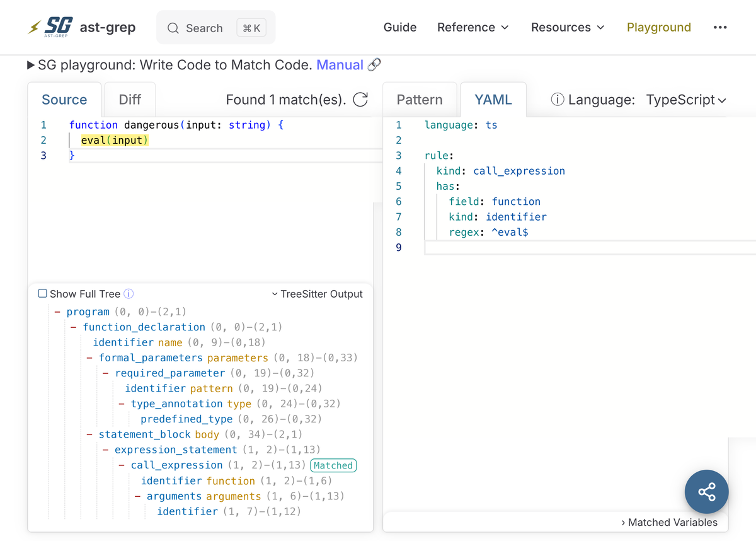756x541 pixels.
Task: Switch to the Diff tab
Action: click(130, 100)
